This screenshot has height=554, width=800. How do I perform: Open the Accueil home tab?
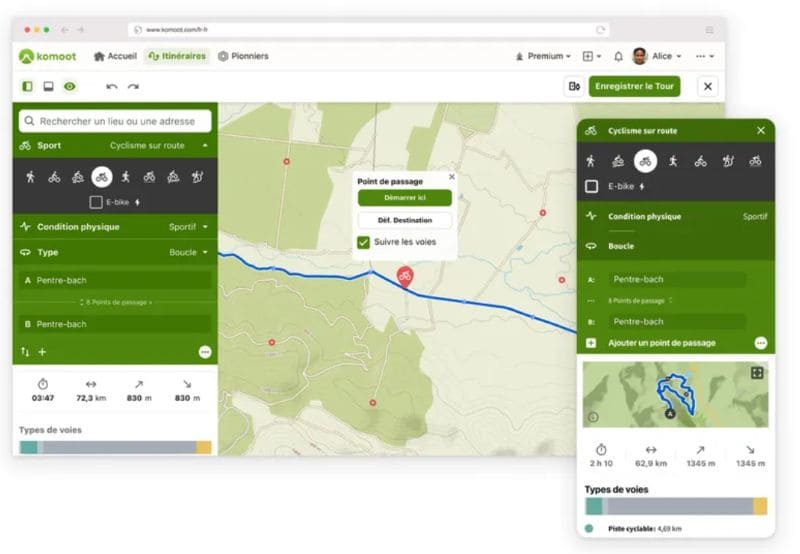(x=115, y=56)
